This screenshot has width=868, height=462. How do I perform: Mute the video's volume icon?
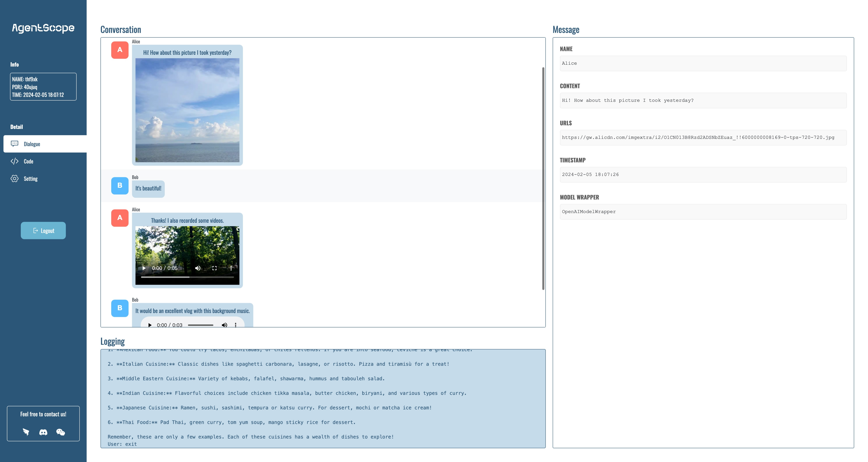click(x=198, y=268)
